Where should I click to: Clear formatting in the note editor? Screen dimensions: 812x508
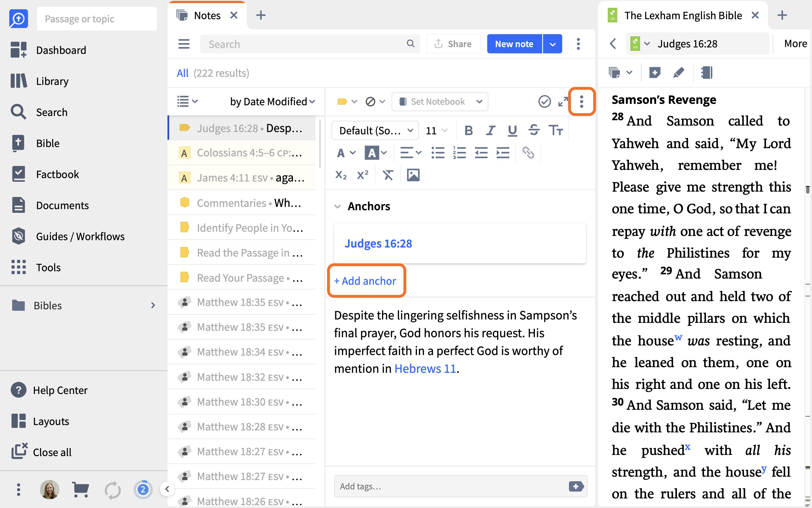click(388, 175)
